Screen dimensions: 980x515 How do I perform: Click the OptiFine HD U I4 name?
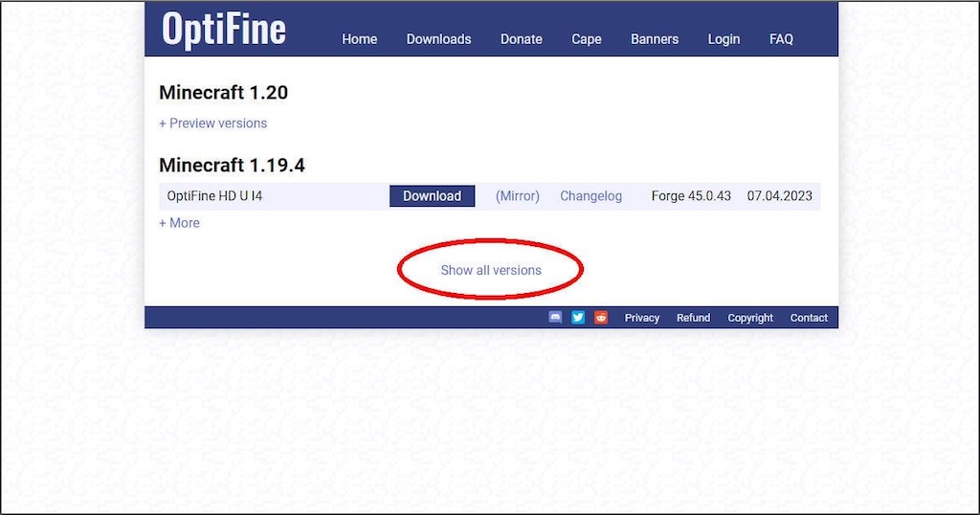214,195
